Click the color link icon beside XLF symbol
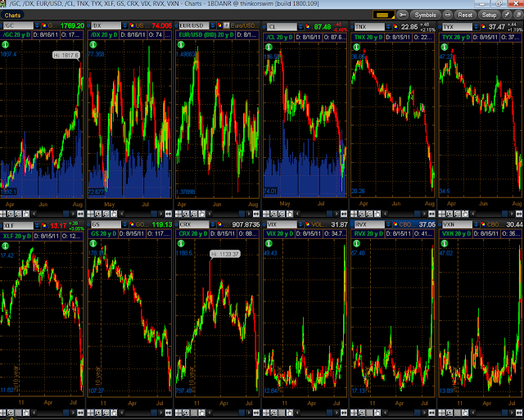The height and width of the screenshot is (420, 524). pos(44,225)
